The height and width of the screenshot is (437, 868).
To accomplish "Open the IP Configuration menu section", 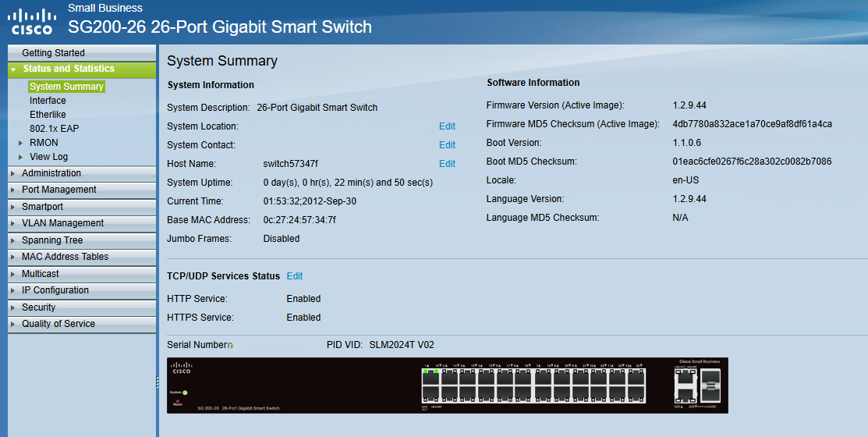I will click(82, 290).
